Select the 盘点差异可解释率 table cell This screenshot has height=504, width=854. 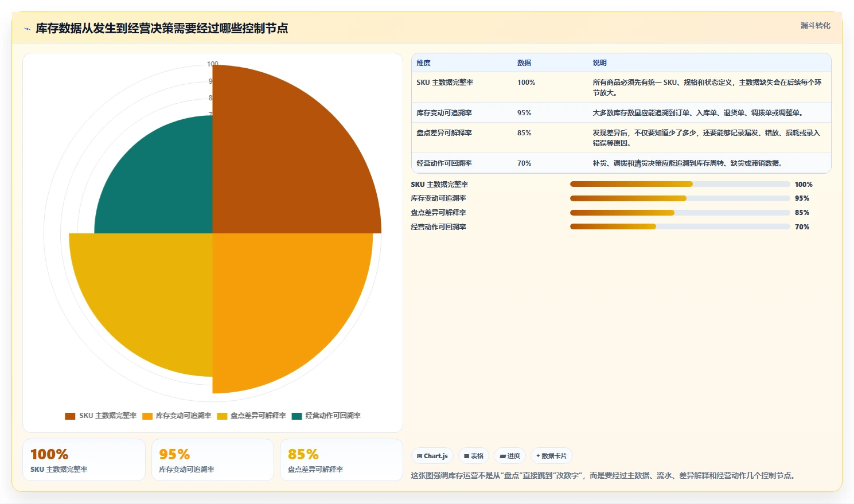444,133
